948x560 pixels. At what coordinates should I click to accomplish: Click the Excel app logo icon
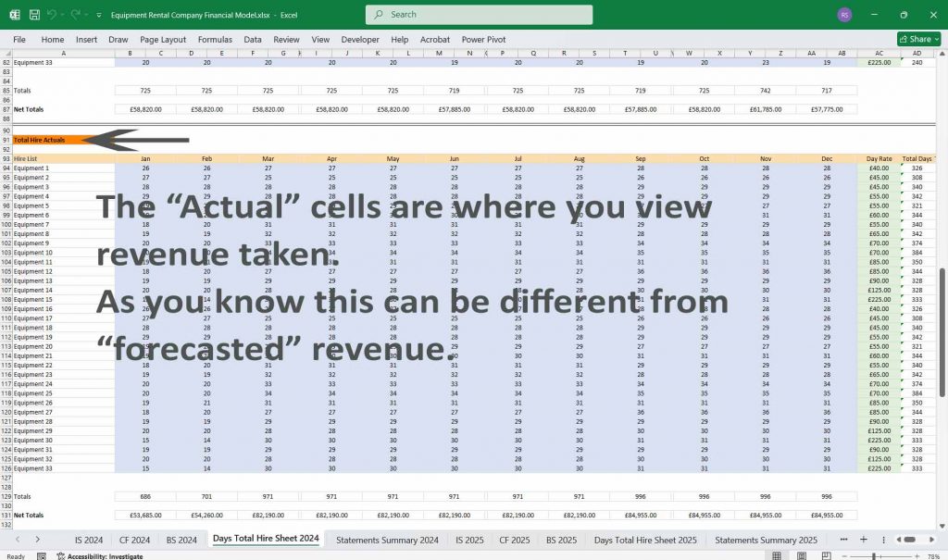(14, 15)
